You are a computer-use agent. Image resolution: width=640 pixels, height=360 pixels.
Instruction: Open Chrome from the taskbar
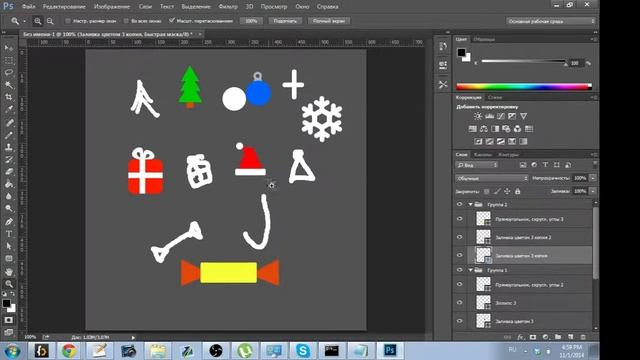tap(69, 351)
